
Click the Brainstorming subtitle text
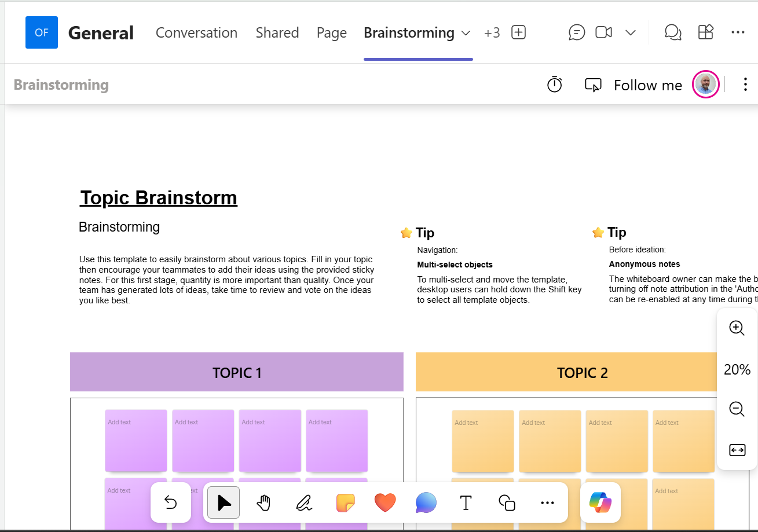click(119, 227)
